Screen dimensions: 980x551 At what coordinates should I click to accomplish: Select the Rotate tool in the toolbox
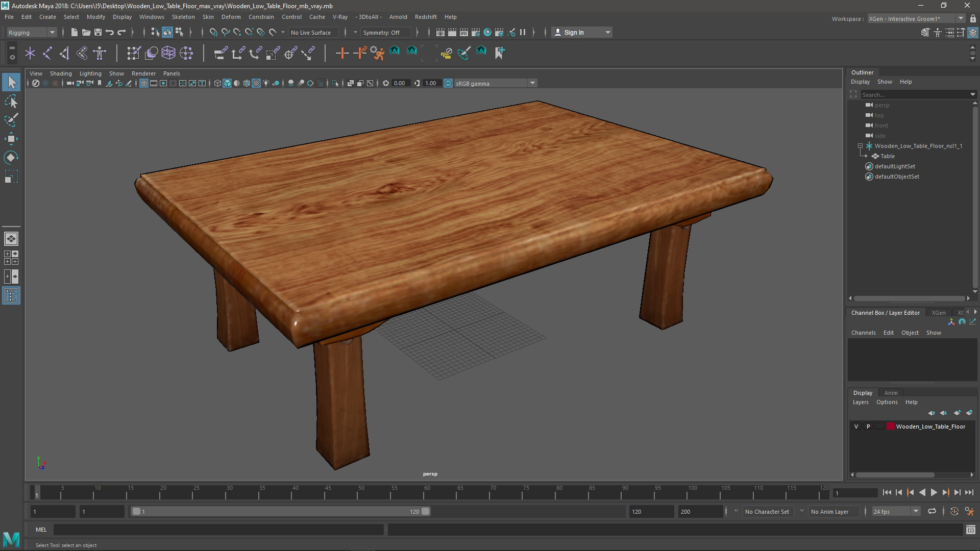11,158
